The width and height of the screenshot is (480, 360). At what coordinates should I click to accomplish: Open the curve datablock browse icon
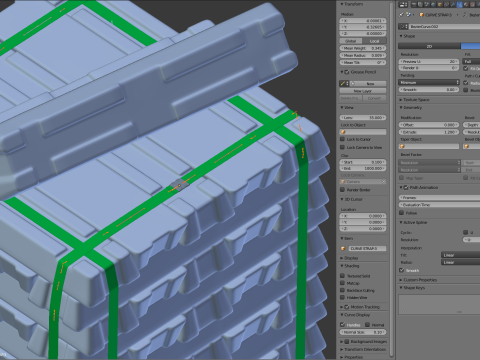403,26
